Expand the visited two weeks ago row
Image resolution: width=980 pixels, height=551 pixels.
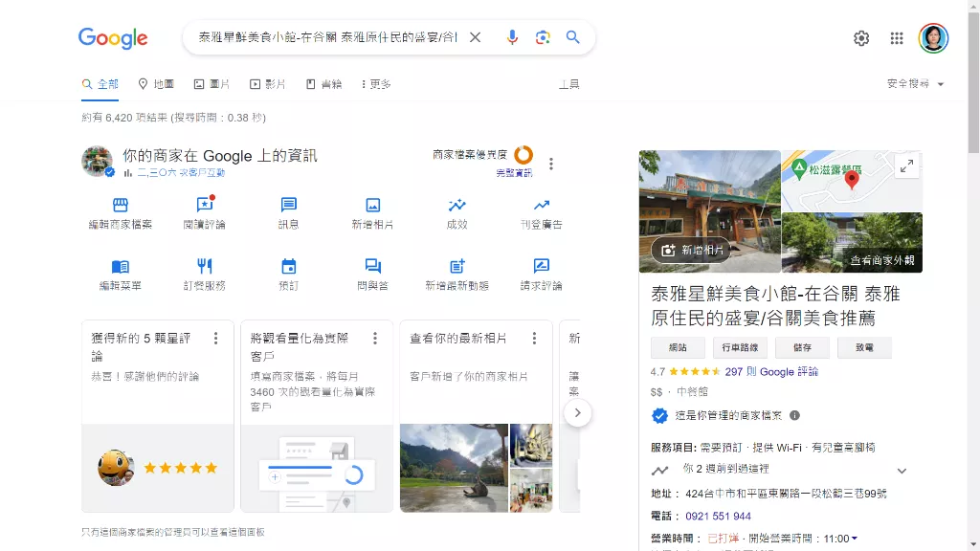point(902,471)
